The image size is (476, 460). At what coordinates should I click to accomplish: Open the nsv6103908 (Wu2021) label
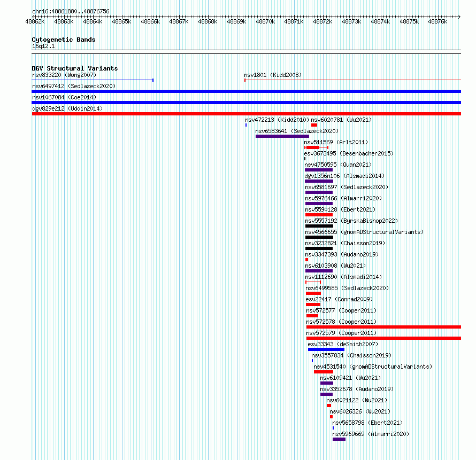point(335,266)
